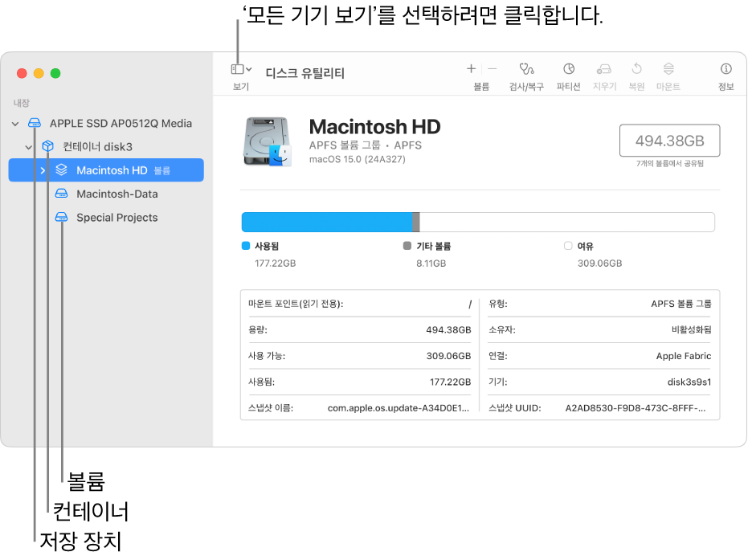Click the 기기 value disk3s9s1
This screenshot has width=748, height=560.
coord(689,382)
